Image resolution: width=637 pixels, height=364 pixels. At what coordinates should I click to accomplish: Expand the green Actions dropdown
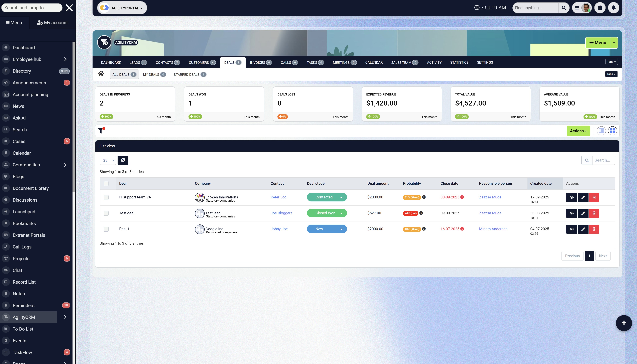point(578,131)
